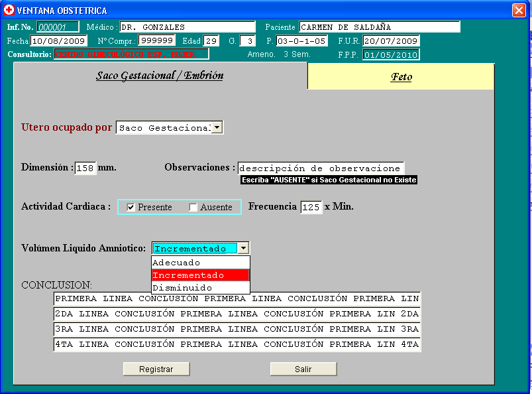Click the Volúmen Liquido Amniotico label

(x=83, y=248)
